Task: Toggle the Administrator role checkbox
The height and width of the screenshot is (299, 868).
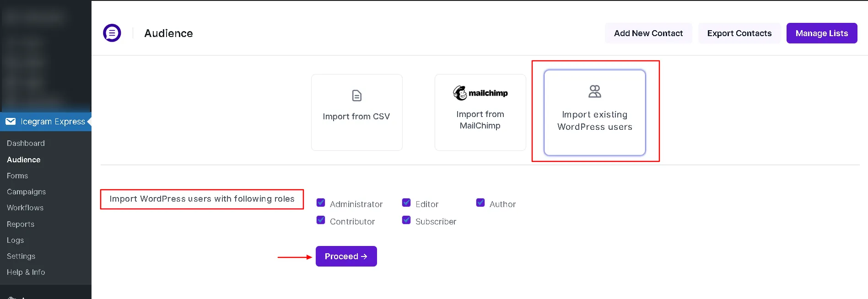Action: tap(321, 203)
